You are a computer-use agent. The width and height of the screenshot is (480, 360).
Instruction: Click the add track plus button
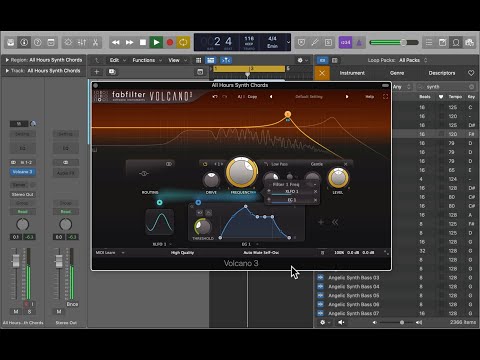(x=97, y=72)
